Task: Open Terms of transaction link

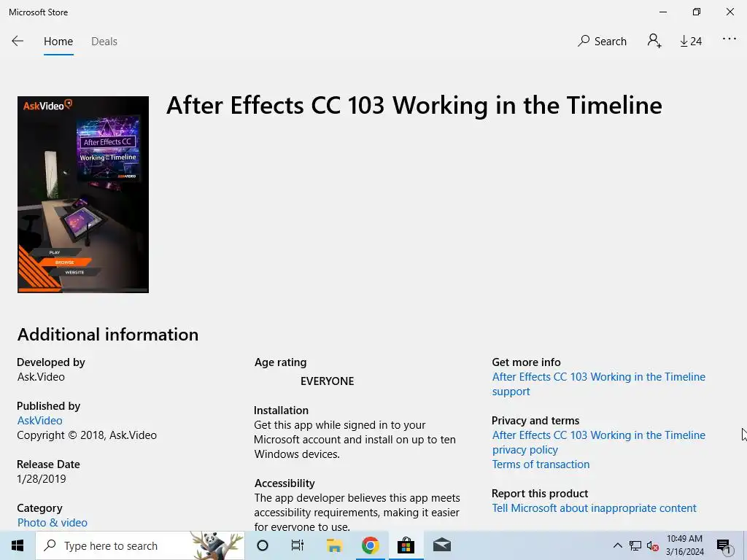Action: [x=541, y=464]
